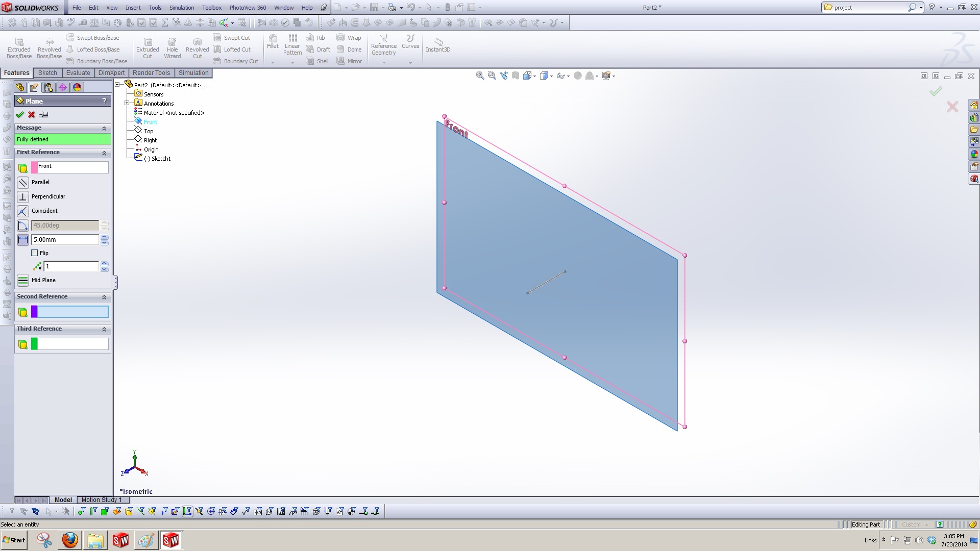Open the Insert menu

tap(133, 8)
